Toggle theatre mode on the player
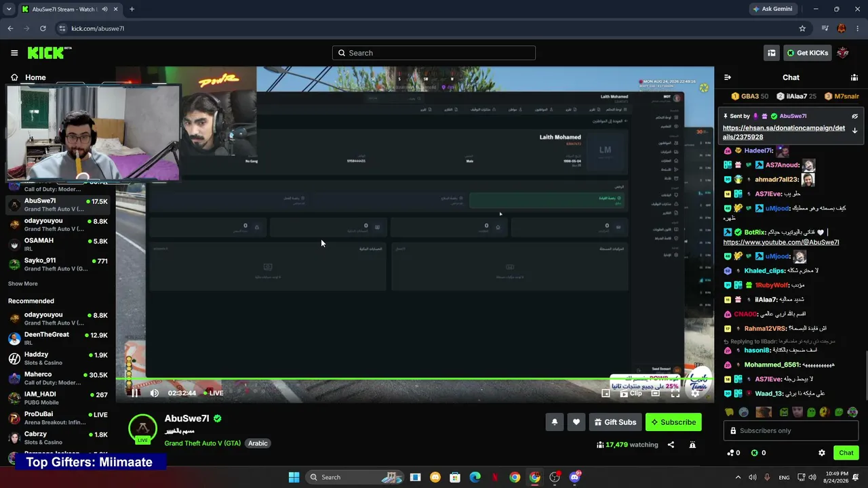Screen dimensions: 868x488 (x=656, y=393)
